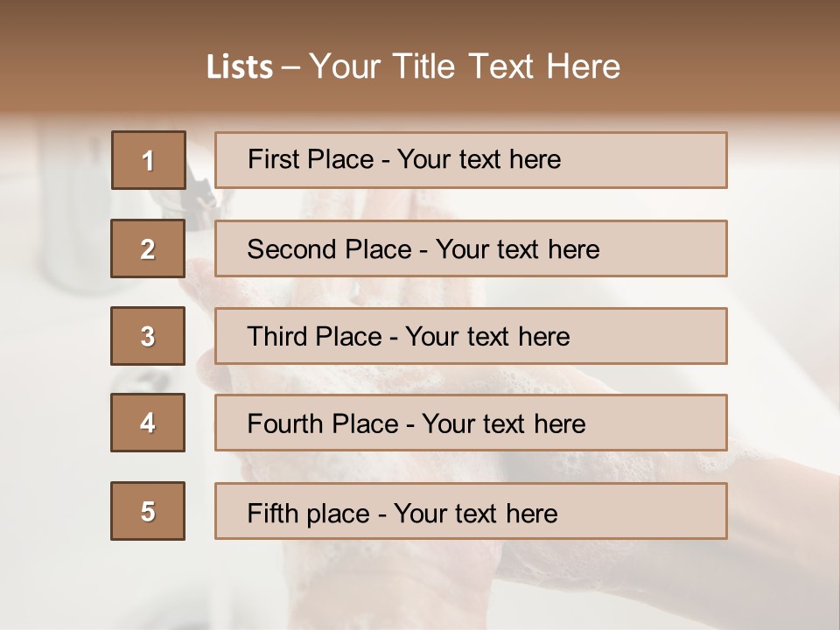Click the words "Fifth place" in the bottom bar

tap(309, 514)
